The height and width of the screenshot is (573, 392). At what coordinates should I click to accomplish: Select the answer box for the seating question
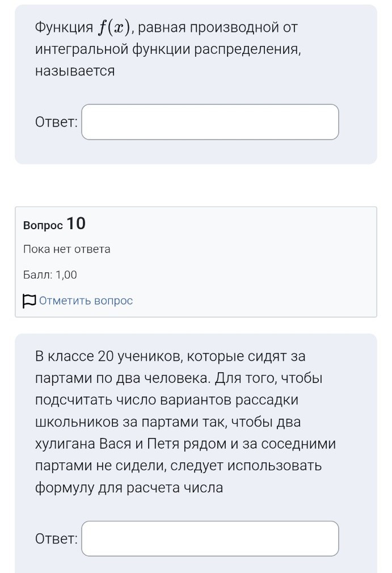pos(209,539)
